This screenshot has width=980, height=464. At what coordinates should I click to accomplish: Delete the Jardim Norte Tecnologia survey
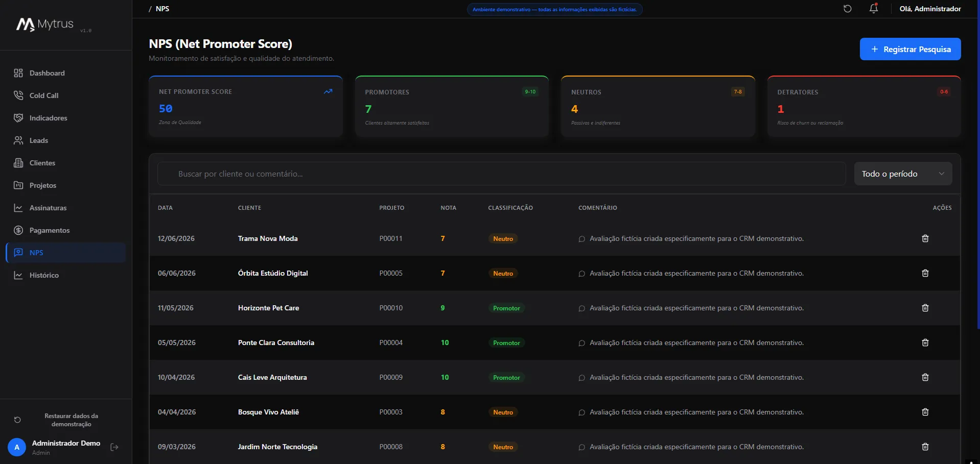[925, 447]
